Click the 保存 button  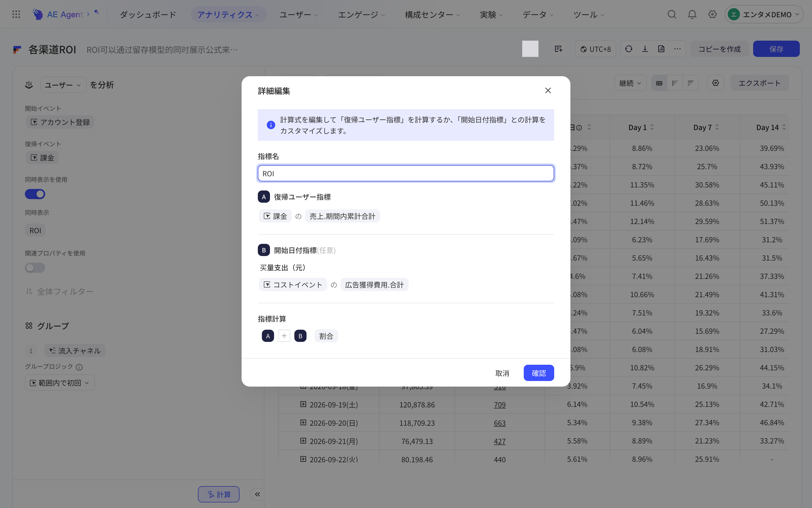pos(776,49)
